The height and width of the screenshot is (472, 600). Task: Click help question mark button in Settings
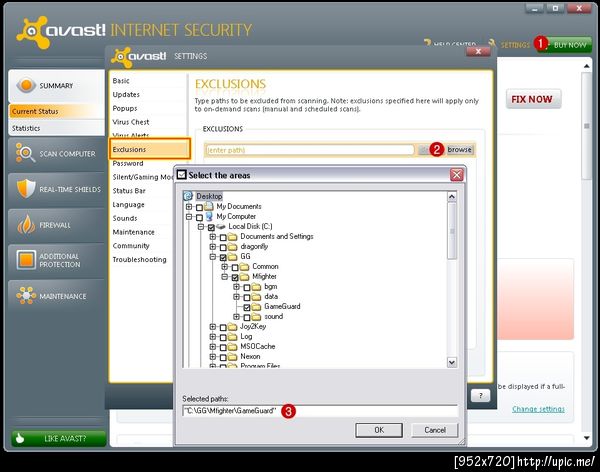pos(480,395)
